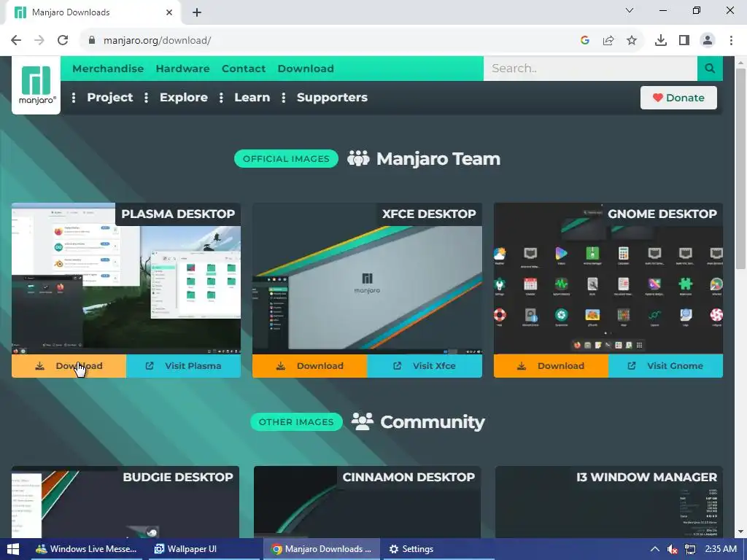The image size is (747, 560).
Task: Click the Budgie Desktop card
Action: [x=125, y=502]
